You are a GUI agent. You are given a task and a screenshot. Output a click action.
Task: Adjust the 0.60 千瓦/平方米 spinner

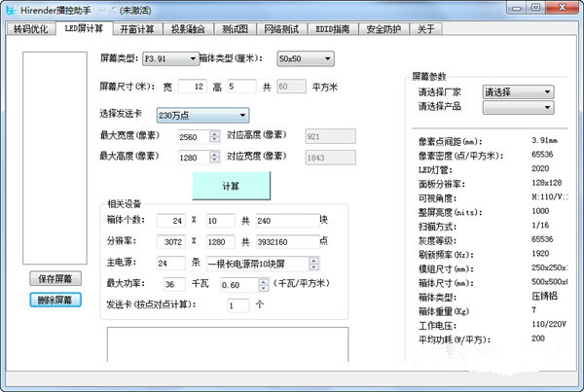click(264, 285)
